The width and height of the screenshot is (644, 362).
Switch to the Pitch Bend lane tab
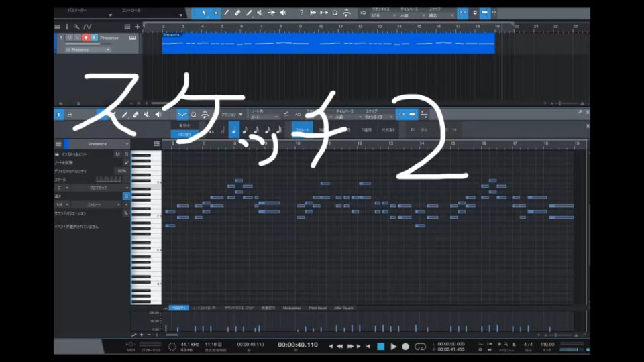(x=317, y=308)
